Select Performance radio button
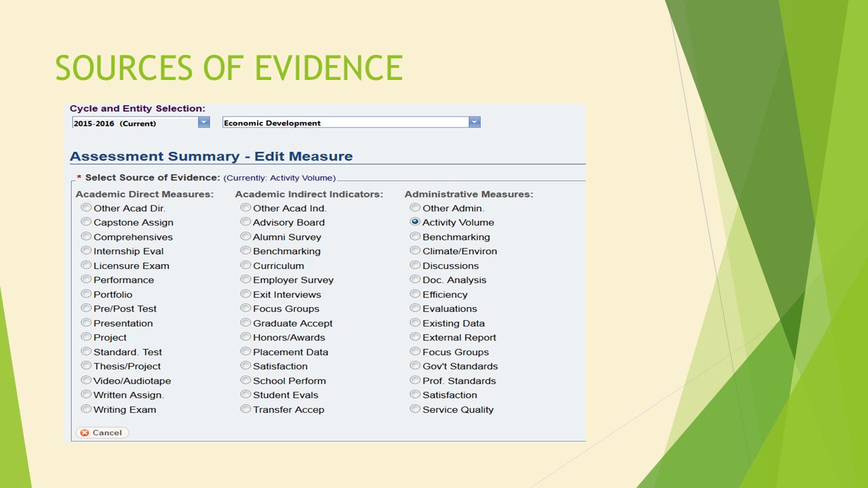Image resolution: width=868 pixels, height=488 pixels. coord(86,279)
